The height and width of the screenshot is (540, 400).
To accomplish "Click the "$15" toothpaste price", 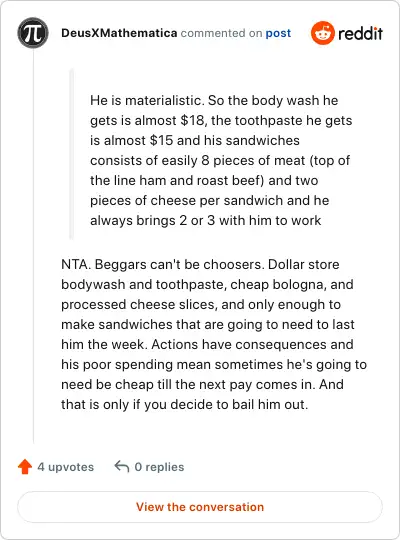I will [x=161, y=141].
